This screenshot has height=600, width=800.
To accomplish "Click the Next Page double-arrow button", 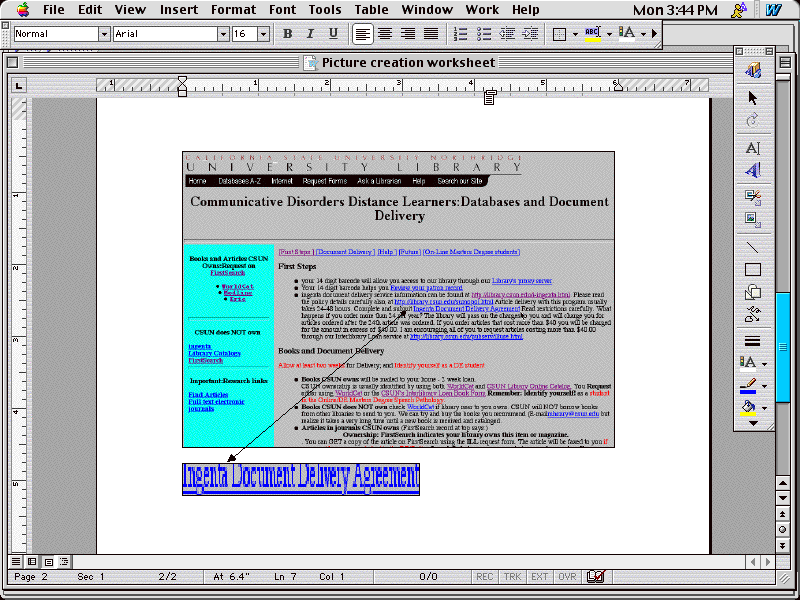I will (783, 545).
